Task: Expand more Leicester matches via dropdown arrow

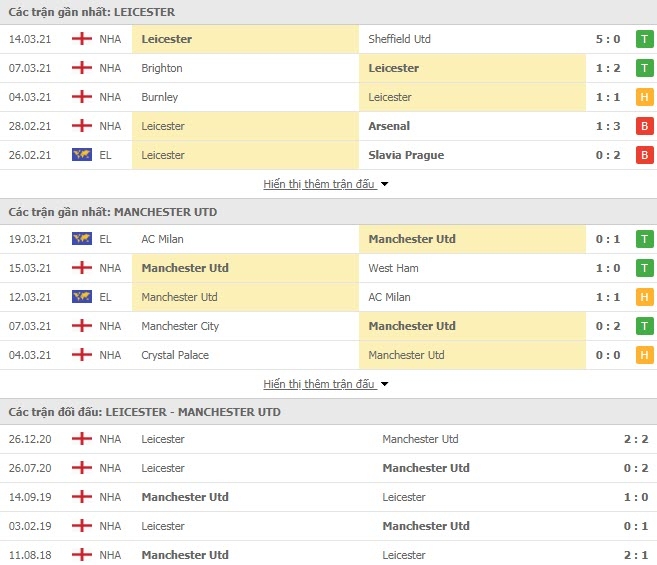Action: [x=384, y=184]
